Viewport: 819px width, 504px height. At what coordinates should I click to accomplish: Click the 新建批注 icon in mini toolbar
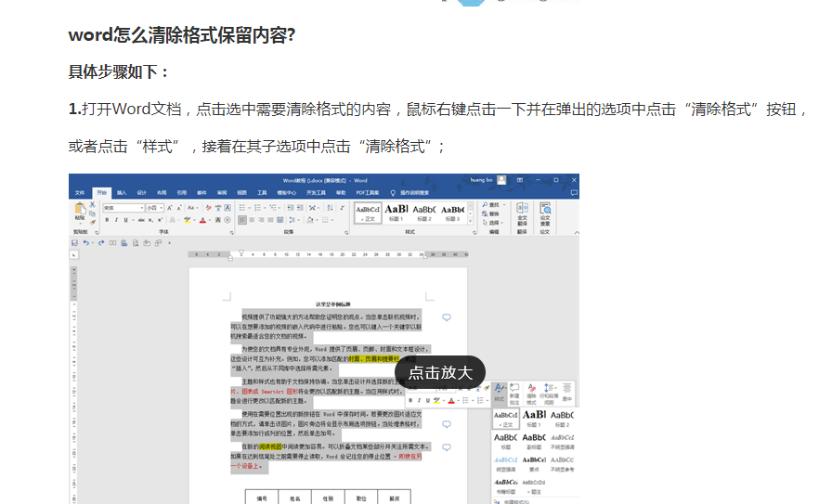[x=514, y=394]
